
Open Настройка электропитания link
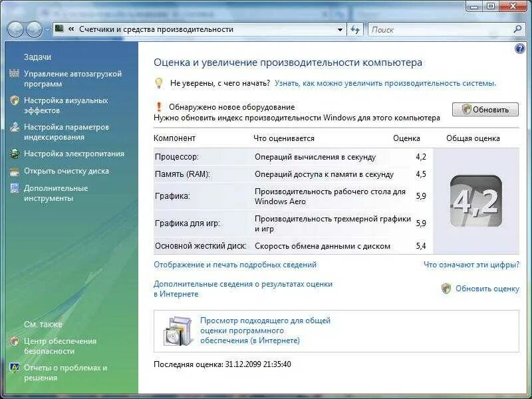(74, 154)
